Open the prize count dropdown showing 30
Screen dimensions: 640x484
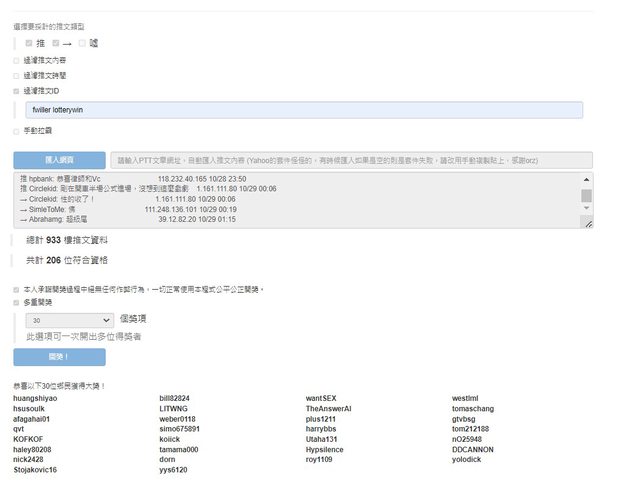click(70, 320)
